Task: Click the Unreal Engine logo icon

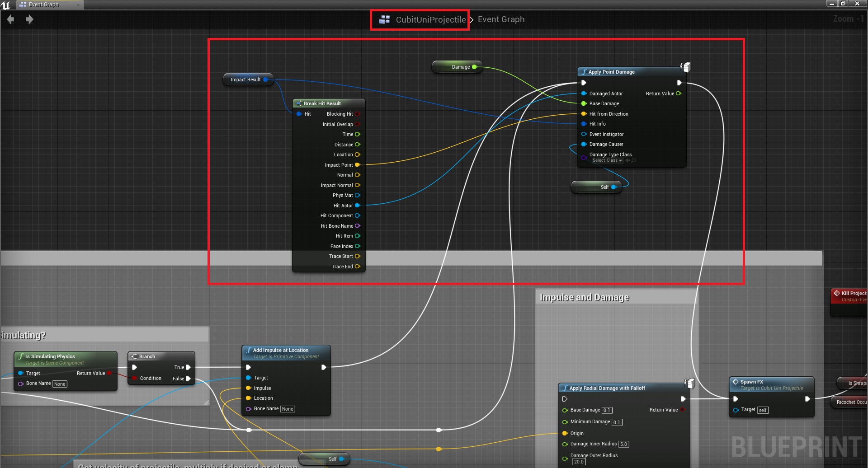Action: click(x=6, y=5)
